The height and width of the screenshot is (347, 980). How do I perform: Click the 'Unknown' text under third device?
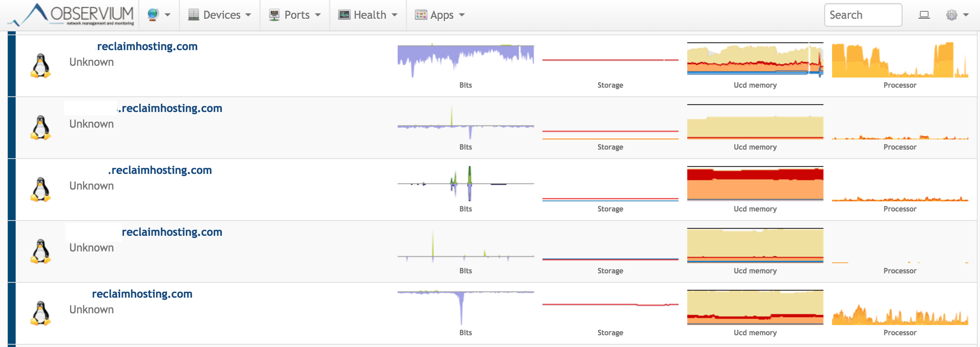(x=92, y=186)
